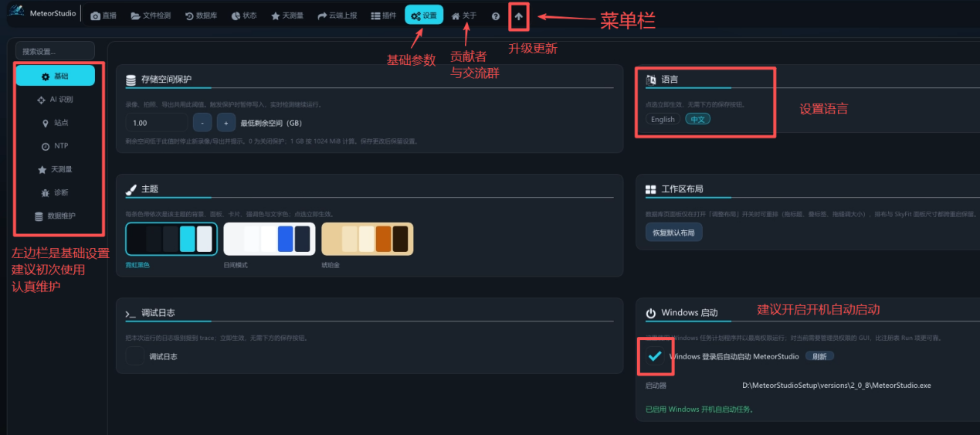
Task: Enable the 调试日志 checkbox
Action: pos(135,356)
